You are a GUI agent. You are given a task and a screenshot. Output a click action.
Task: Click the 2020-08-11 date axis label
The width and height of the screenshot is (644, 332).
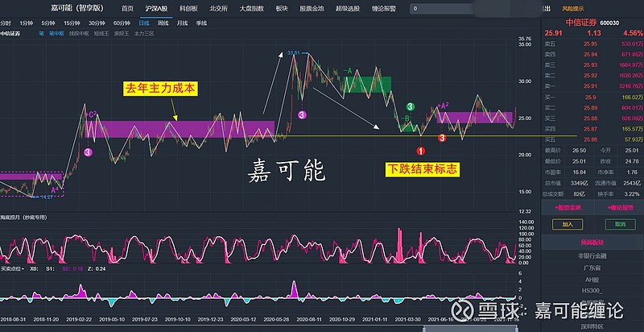pos(308,319)
